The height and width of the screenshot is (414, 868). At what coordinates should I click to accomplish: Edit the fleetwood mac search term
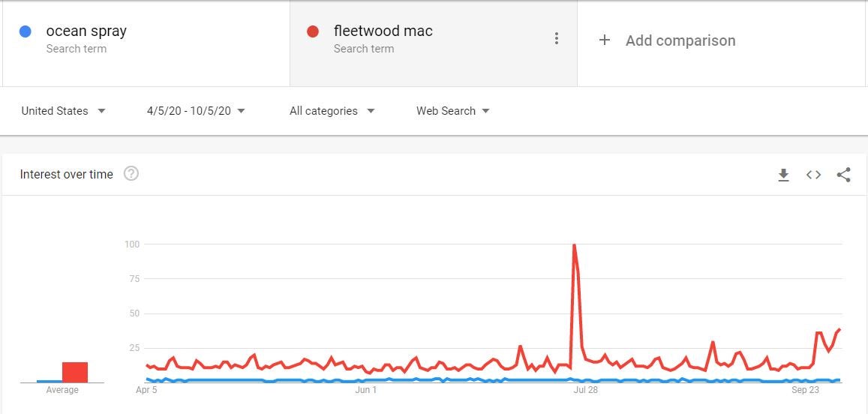pyautogui.click(x=383, y=31)
